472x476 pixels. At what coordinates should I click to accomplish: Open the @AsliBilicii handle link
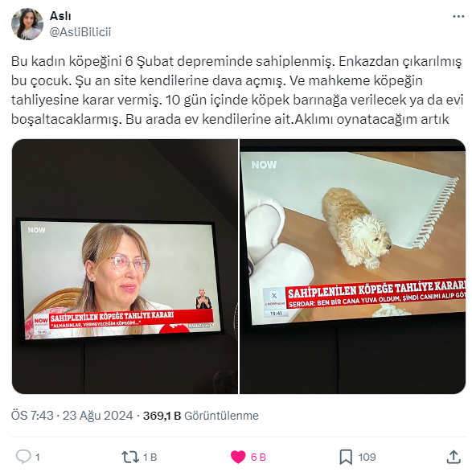pyautogui.click(x=80, y=32)
